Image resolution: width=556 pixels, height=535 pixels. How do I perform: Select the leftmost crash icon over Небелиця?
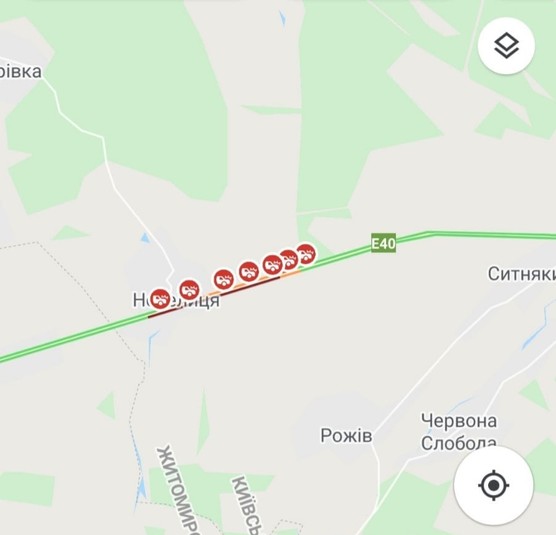coord(160,299)
